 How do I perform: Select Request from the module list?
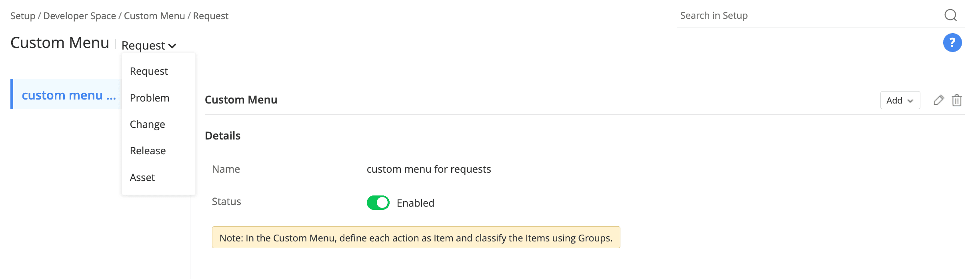[149, 71]
